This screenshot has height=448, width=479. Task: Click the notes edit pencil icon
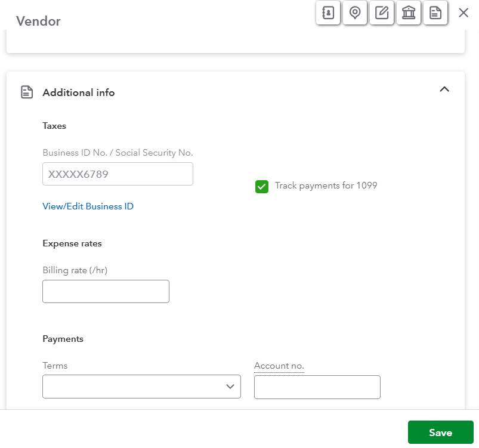[382, 13]
